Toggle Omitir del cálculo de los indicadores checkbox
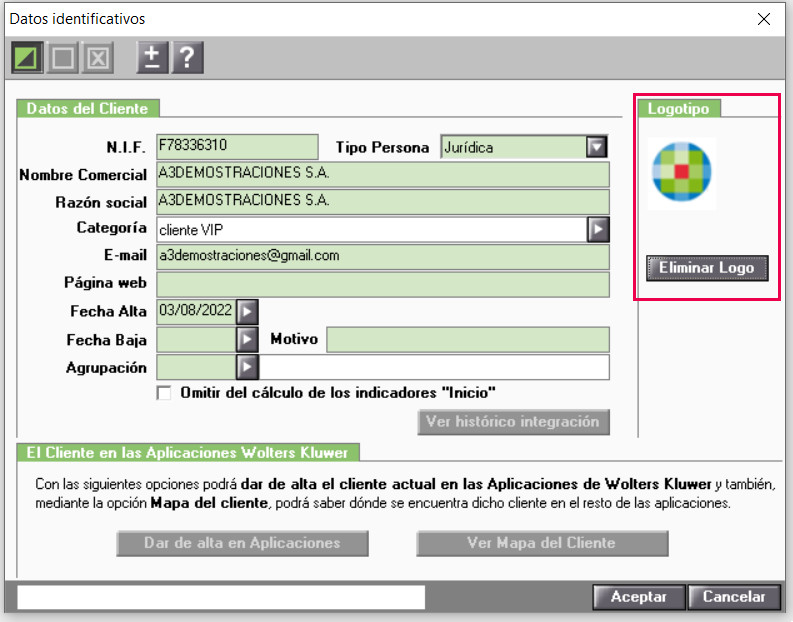This screenshot has width=793, height=622. 164,393
